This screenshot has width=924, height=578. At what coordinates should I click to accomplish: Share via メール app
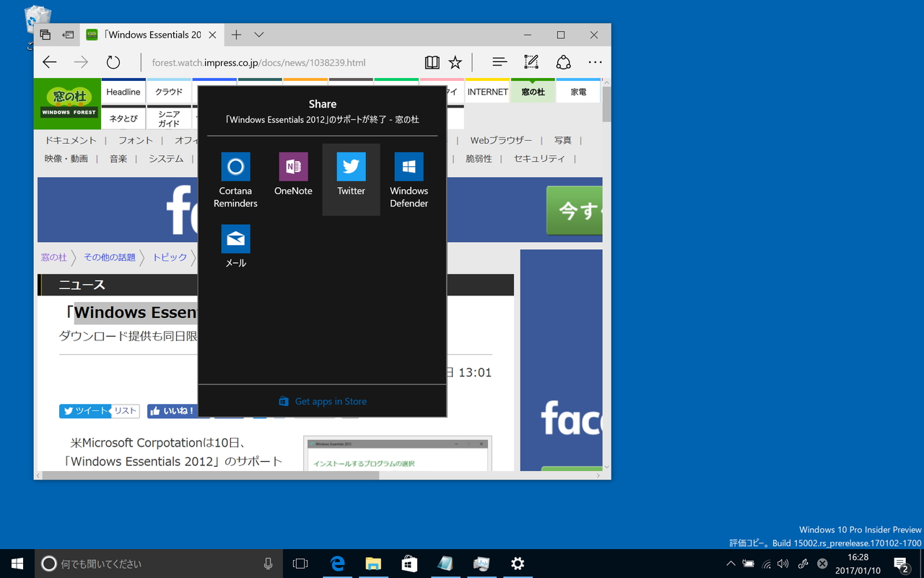point(235,246)
